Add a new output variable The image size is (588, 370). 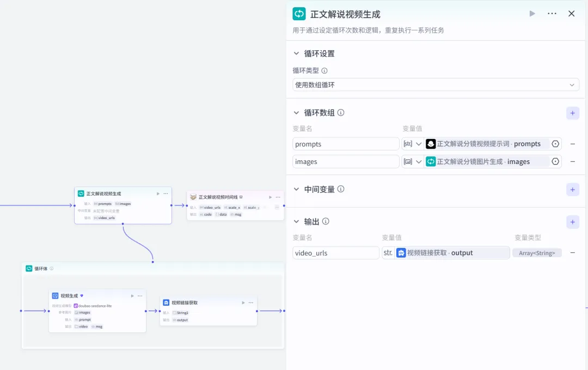(x=573, y=222)
